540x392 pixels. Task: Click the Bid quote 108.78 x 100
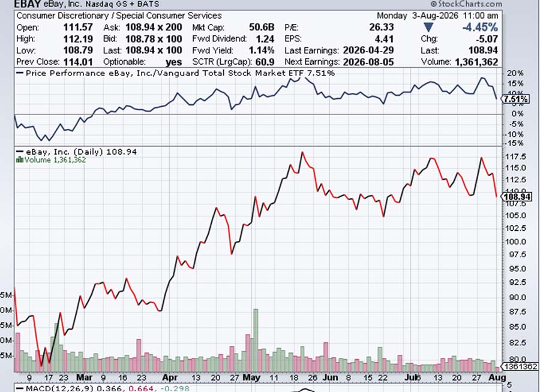154,39
